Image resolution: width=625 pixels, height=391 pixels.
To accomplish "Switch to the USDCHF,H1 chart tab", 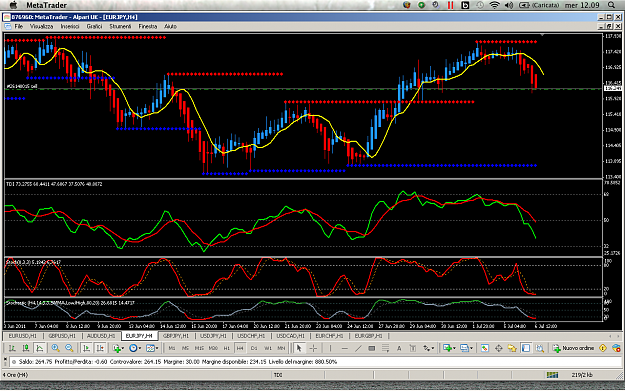I will pyautogui.click(x=251, y=336).
